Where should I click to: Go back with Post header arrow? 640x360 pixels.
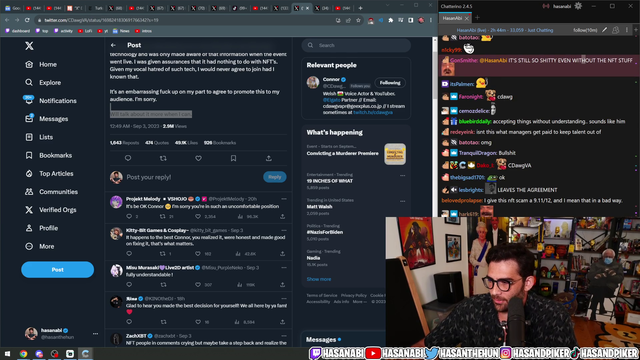pos(113,45)
